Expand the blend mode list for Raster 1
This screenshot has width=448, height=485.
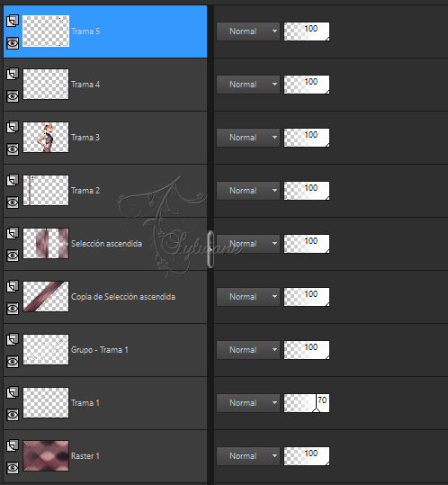point(248,456)
